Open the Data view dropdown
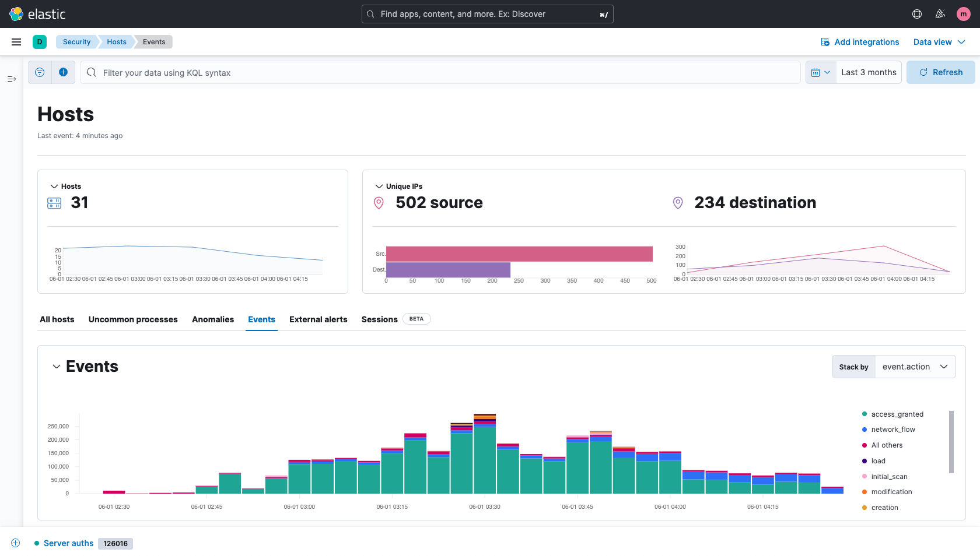The height and width of the screenshot is (556, 980). pos(939,42)
